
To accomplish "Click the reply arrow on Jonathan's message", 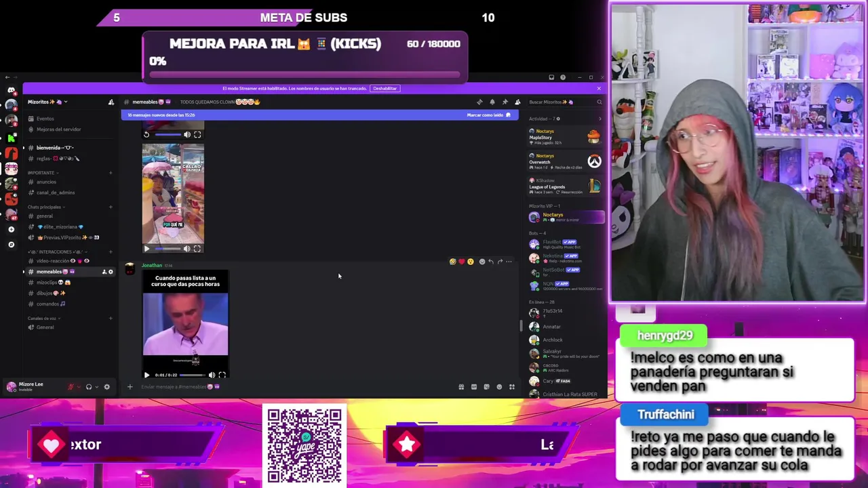I will (x=491, y=262).
